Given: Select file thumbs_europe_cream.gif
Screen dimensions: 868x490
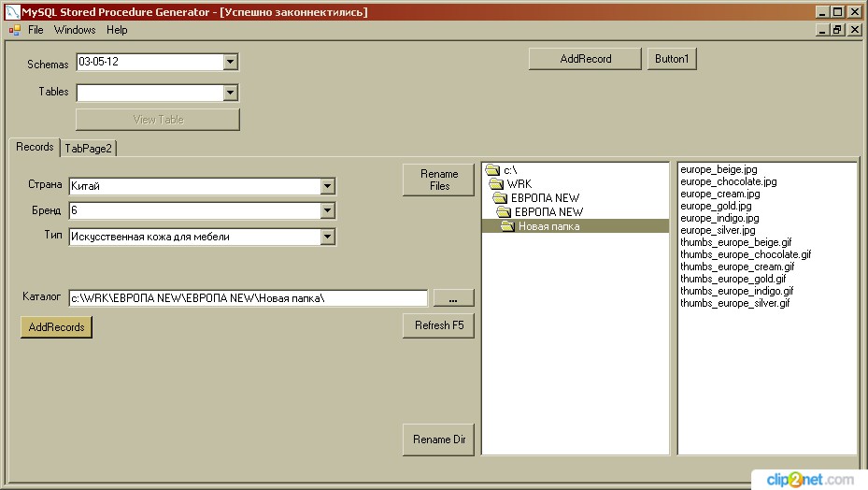Looking at the screenshot, I should click(x=737, y=267).
